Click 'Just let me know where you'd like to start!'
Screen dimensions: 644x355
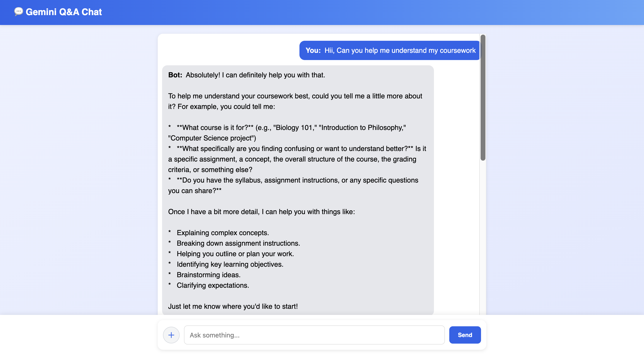(x=233, y=306)
